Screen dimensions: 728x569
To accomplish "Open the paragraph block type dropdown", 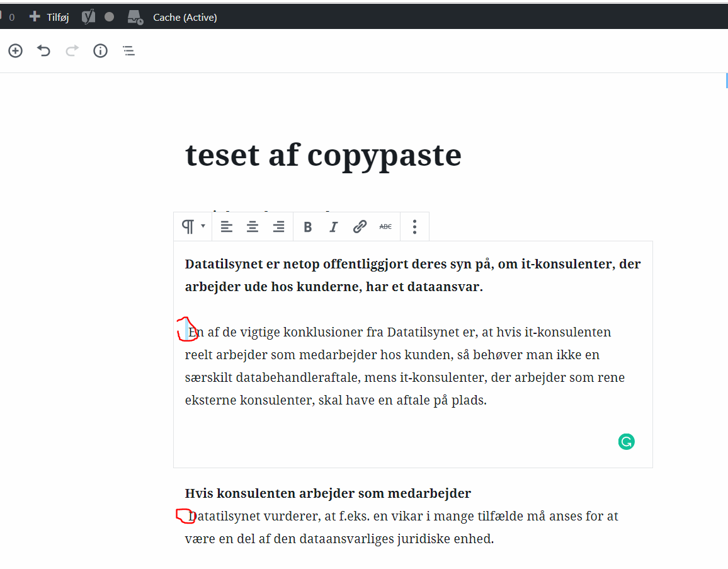I will (x=193, y=226).
